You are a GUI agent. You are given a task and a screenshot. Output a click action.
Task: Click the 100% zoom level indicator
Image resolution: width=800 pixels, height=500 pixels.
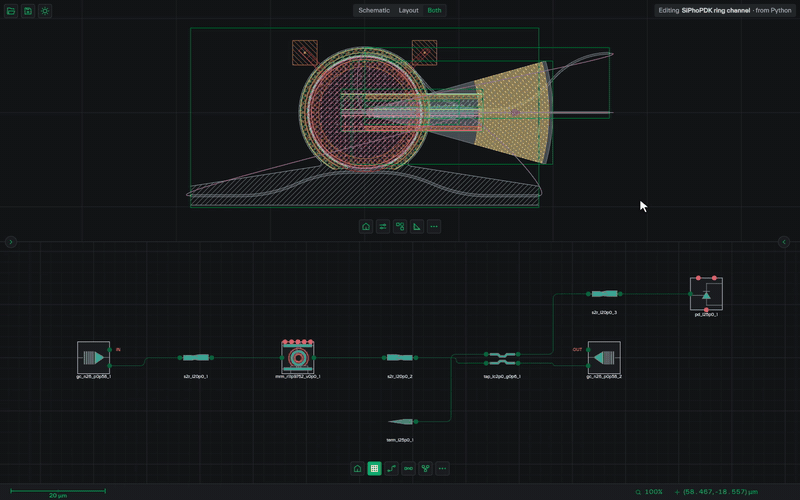(649, 492)
